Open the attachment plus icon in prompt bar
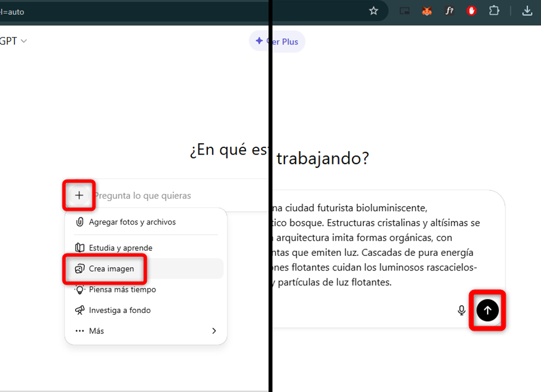Screen dimensions: 541x392 tap(78, 195)
